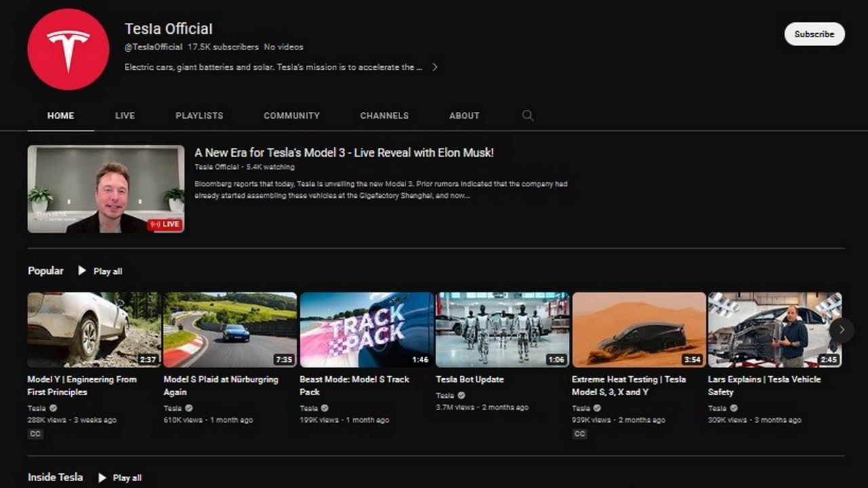Open the COMMUNITY tab
This screenshot has height=488, width=868.
click(x=292, y=115)
